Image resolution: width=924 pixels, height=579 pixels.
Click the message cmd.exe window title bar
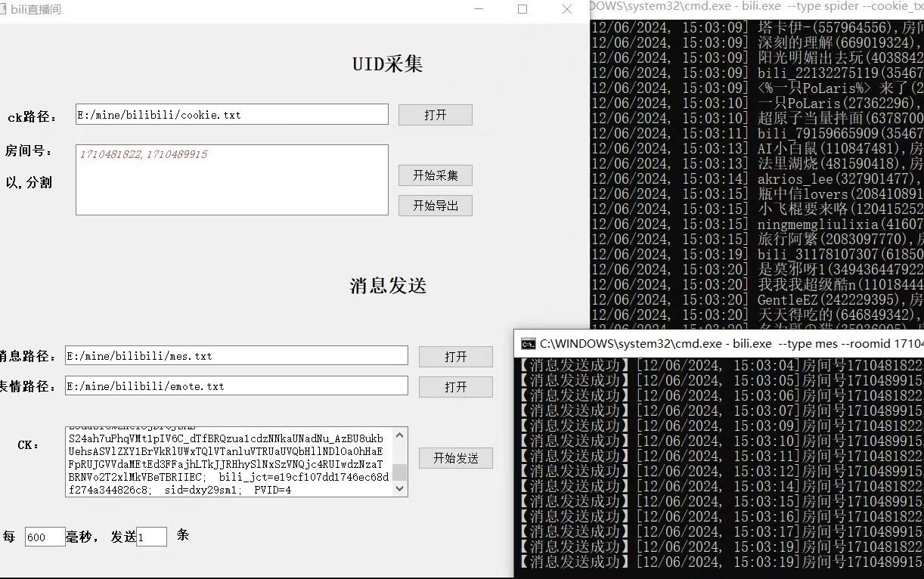coord(720,344)
